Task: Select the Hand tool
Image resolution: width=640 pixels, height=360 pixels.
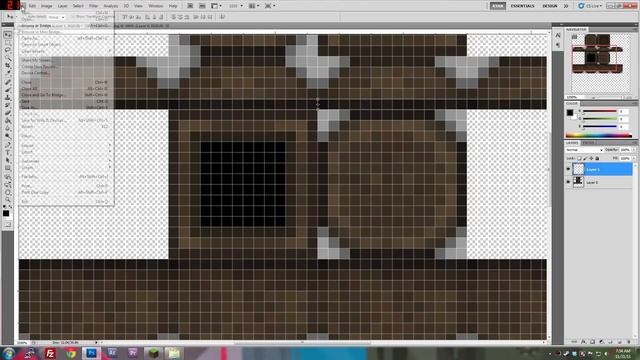Action: 7,193
